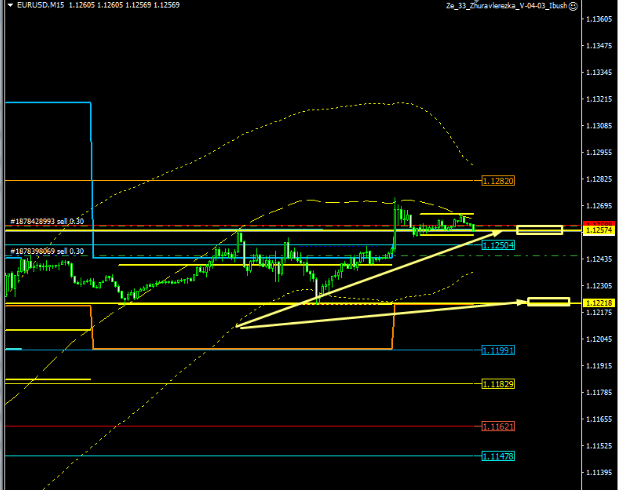The image size is (618, 491).
Task: Select the 1.11478 cyan price label
Action: click(x=497, y=456)
